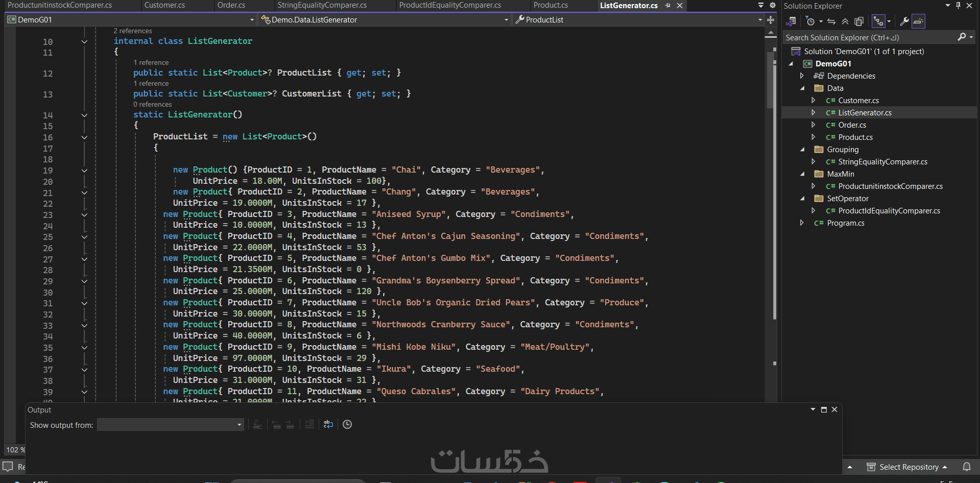Open Solution Explorer Properties wrench icon
The width and height of the screenshot is (980, 483).
coord(904,21)
